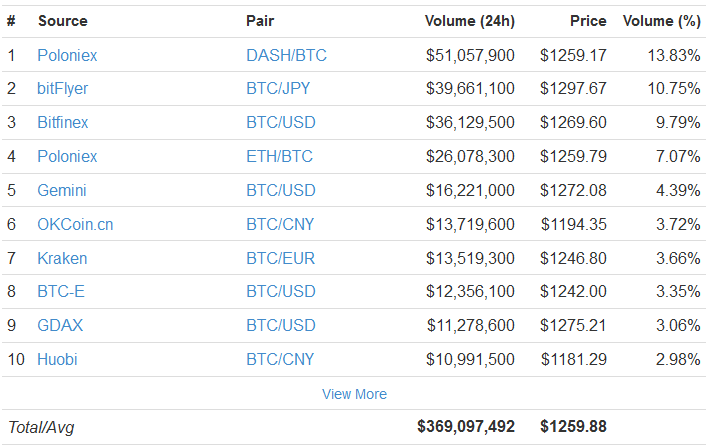Click the BTC-E source link
This screenshot has width=712, height=447.
point(61,292)
